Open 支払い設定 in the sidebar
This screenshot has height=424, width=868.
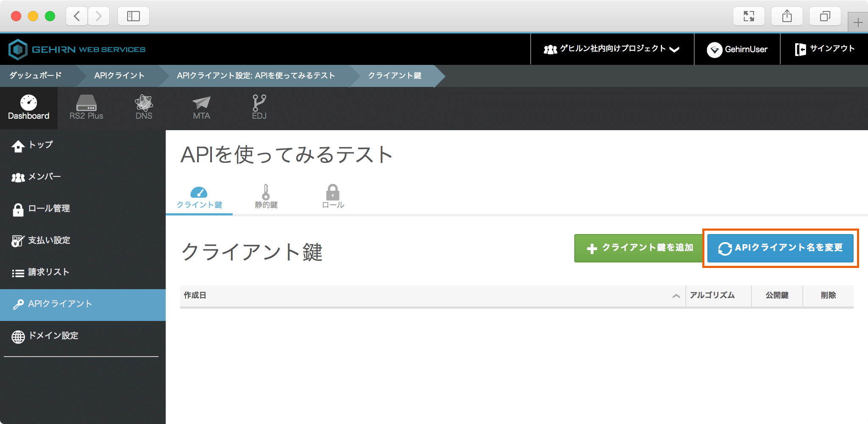point(49,240)
